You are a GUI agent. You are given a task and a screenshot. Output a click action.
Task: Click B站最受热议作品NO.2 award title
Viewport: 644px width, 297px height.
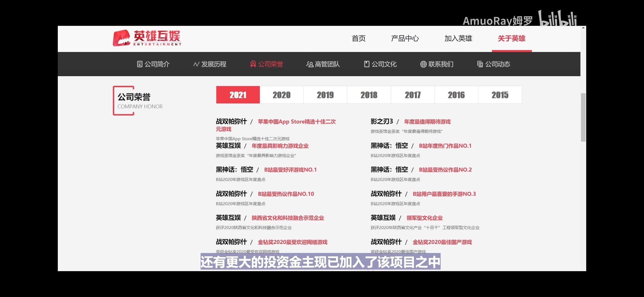pyautogui.click(x=445, y=170)
